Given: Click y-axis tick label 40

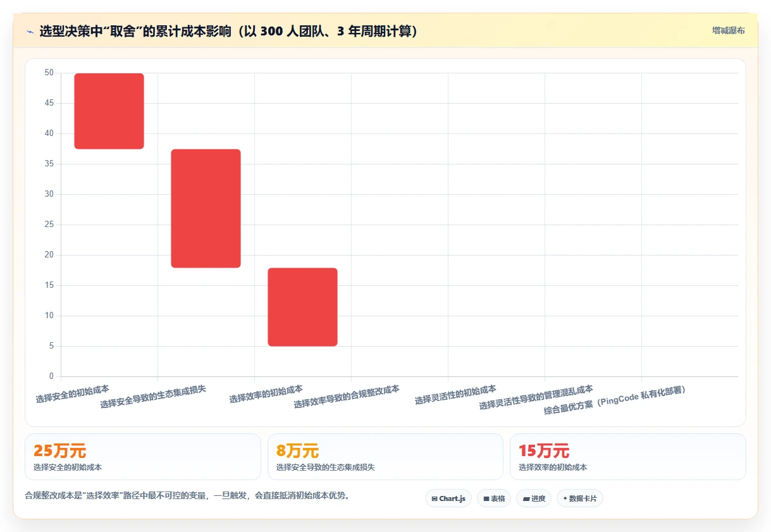Looking at the screenshot, I should click(x=49, y=133).
